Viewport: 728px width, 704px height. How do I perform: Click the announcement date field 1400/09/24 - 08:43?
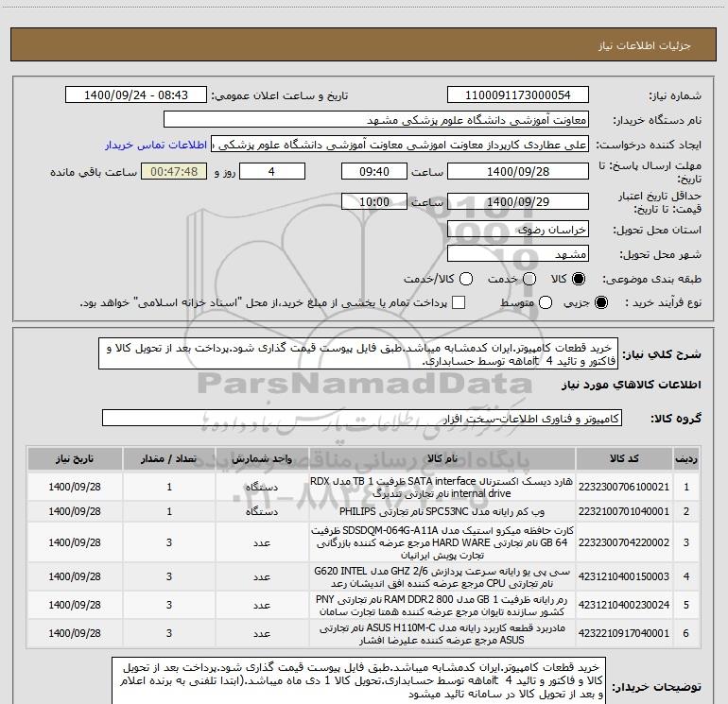click(136, 95)
